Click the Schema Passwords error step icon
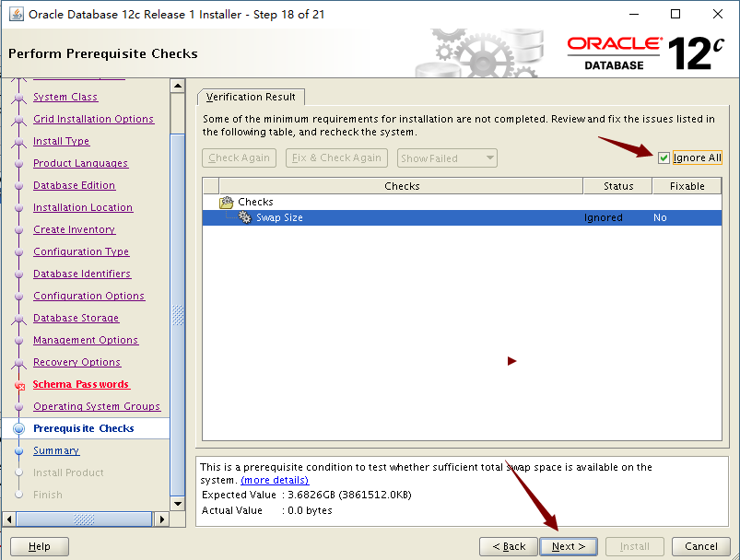740x560 pixels. pyautogui.click(x=19, y=385)
